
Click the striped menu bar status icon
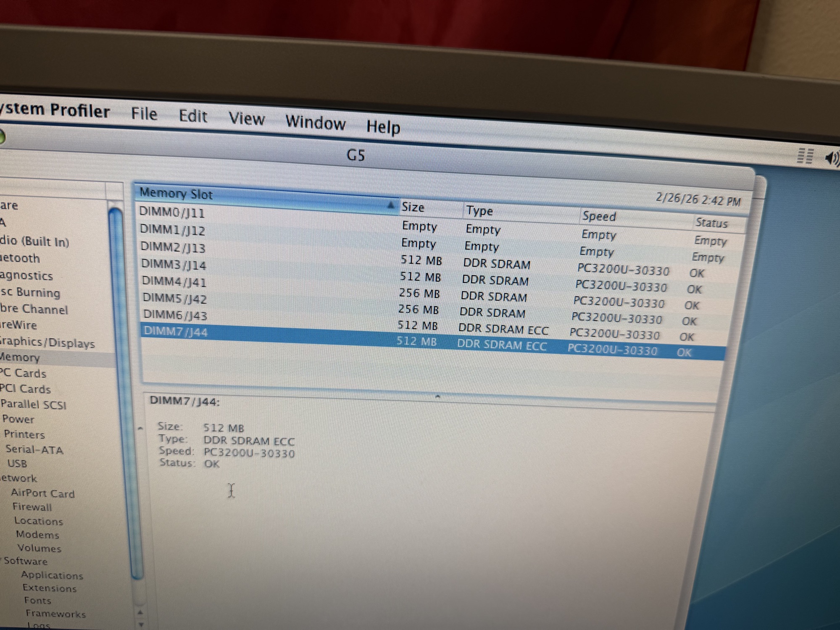(805, 156)
